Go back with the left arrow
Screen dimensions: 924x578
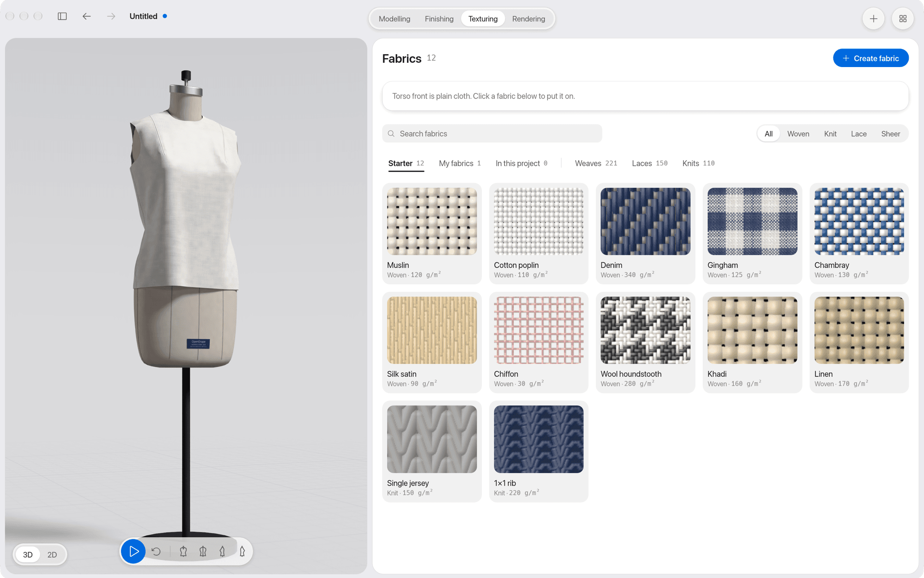86,16
